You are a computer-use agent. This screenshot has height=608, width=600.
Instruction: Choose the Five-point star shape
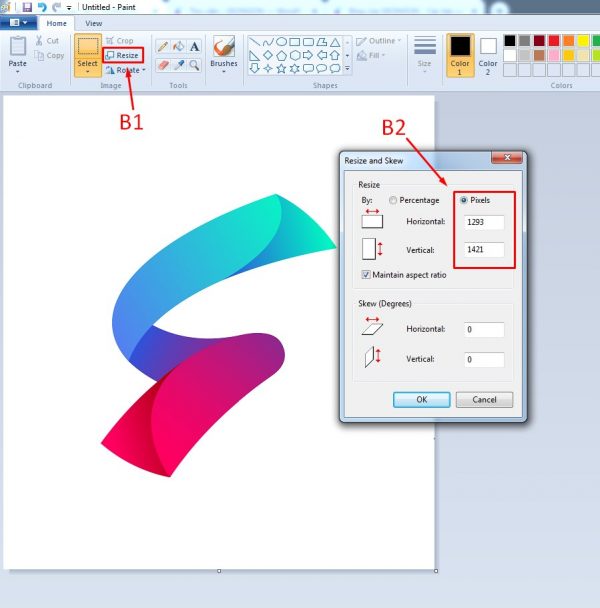(x=282, y=69)
